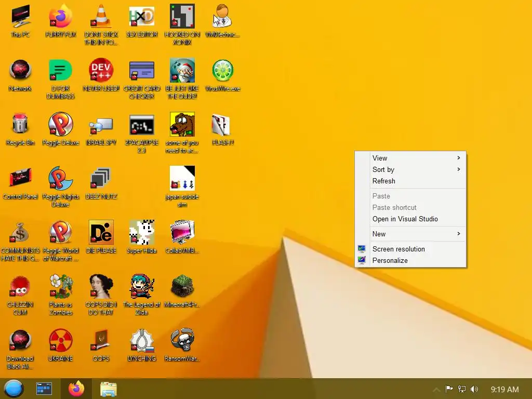Click the Start orb button

coord(14,389)
